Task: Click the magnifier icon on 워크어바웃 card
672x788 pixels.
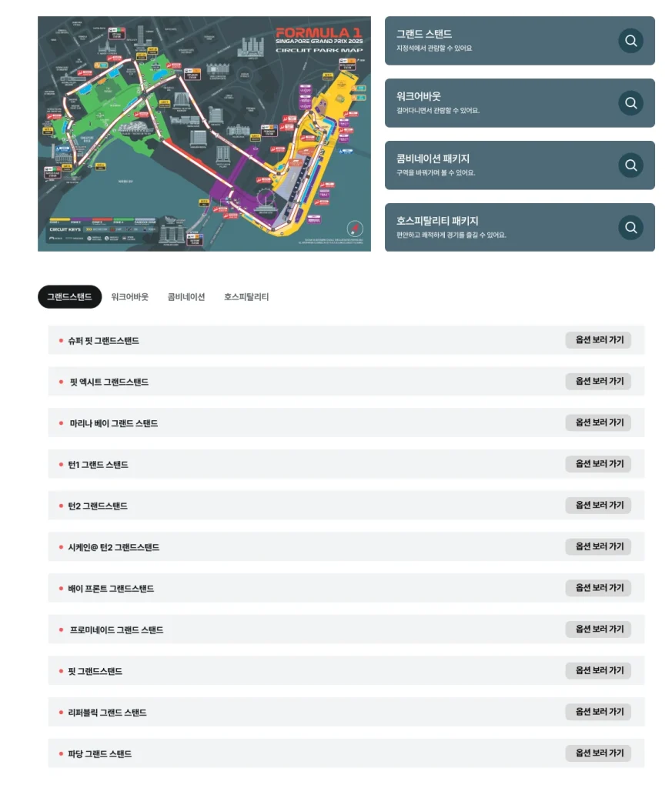Action: (630, 103)
